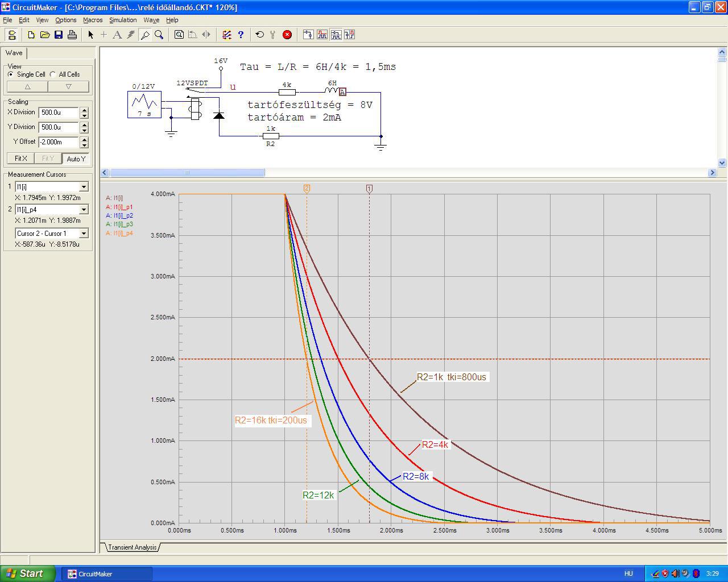Click measurement cursor 1 marker on graph
Image resolution: width=728 pixels, height=582 pixels.
(369, 189)
